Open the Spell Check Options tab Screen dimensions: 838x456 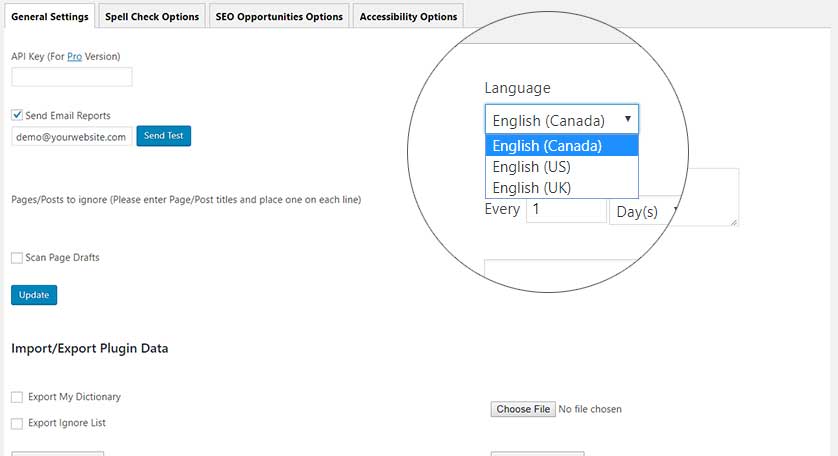tap(152, 16)
